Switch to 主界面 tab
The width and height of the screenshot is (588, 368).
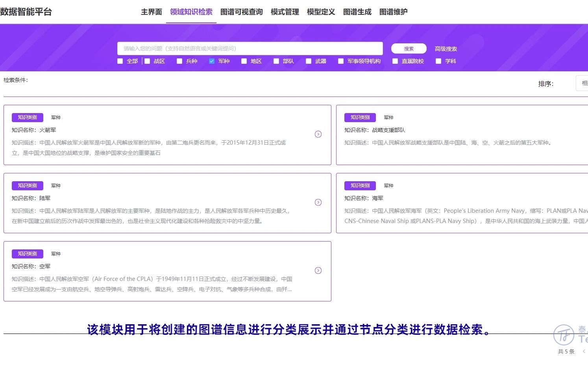(152, 12)
